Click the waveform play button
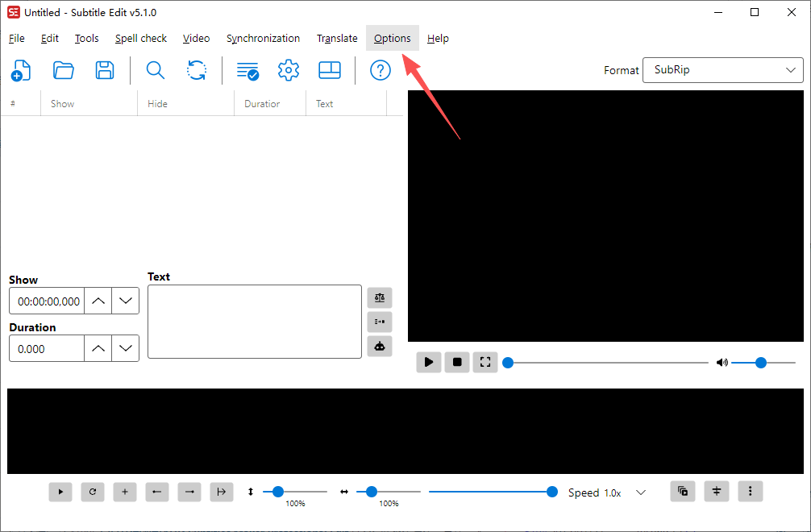811x532 pixels. pyautogui.click(x=60, y=492)
